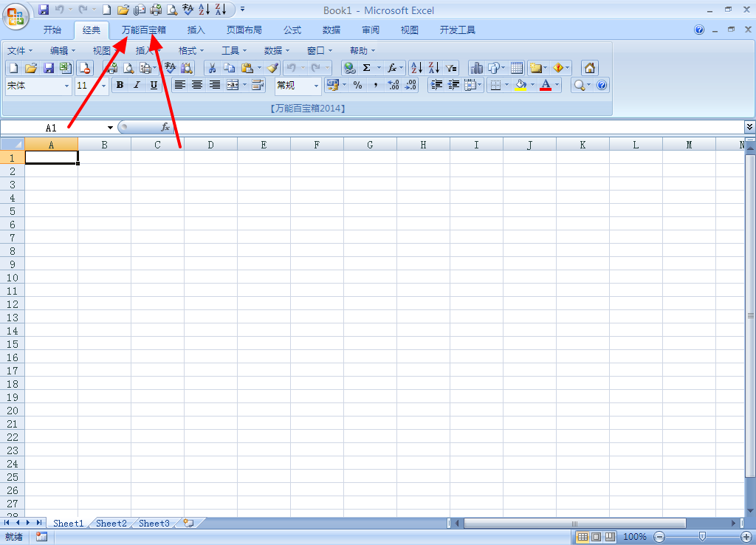Open the classic 文件 menu
Viewport: 756px width, 545px height.
click(20, 51)
